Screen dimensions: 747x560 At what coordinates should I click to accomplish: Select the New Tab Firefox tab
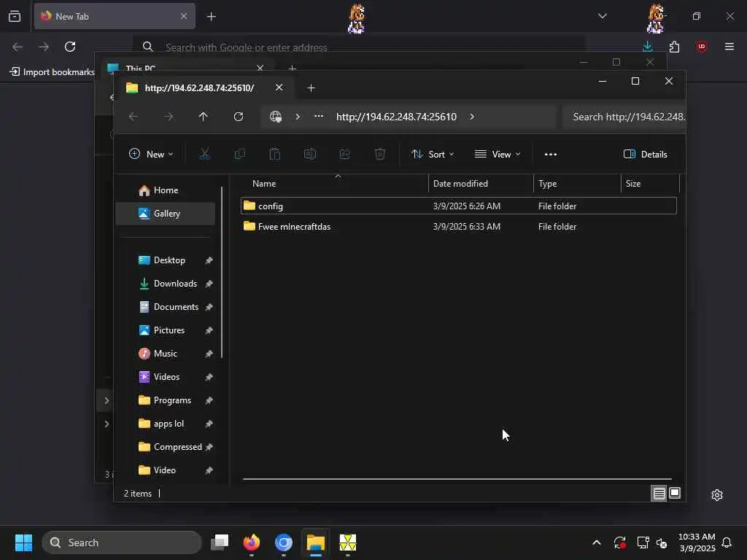[x=115, y=16]
